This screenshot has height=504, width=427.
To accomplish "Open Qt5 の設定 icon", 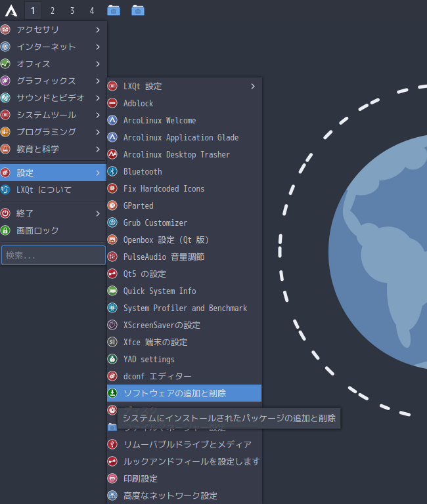I will 112,274.
